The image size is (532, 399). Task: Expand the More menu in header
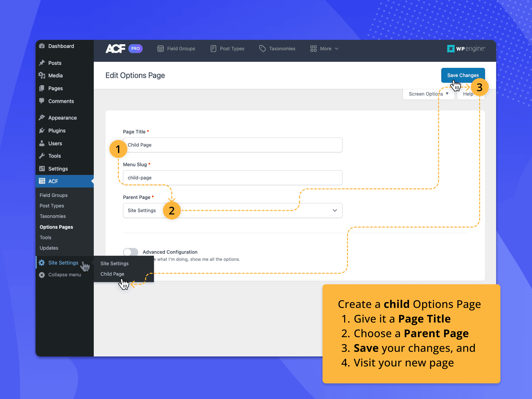point(324,49)
